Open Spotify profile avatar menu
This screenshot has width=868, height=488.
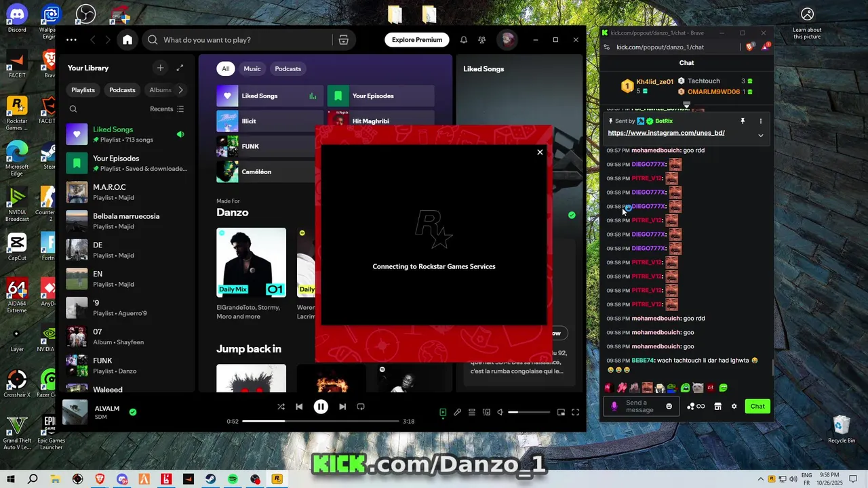507,40
